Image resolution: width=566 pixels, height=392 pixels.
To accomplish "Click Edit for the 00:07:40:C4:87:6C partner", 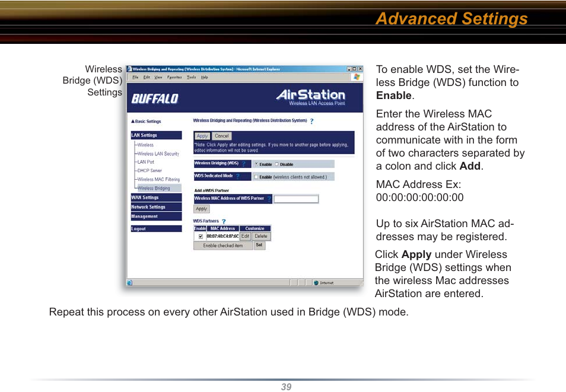I will click(246, 236).
